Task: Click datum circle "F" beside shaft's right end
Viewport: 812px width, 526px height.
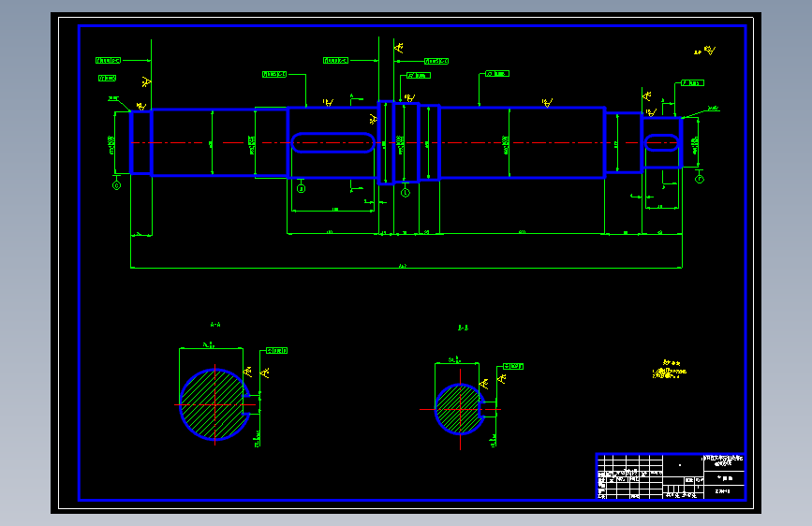Action: pos(699,179)
